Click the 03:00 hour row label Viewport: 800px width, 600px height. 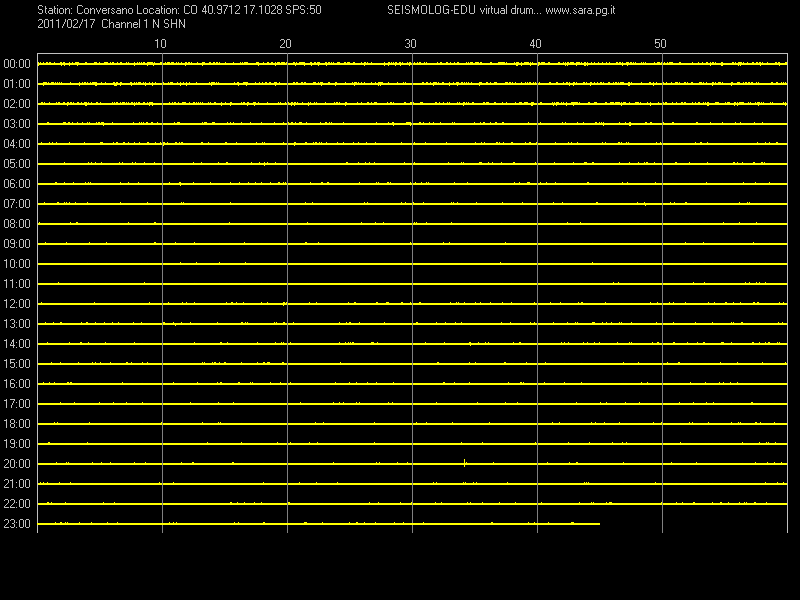[17, 124]
